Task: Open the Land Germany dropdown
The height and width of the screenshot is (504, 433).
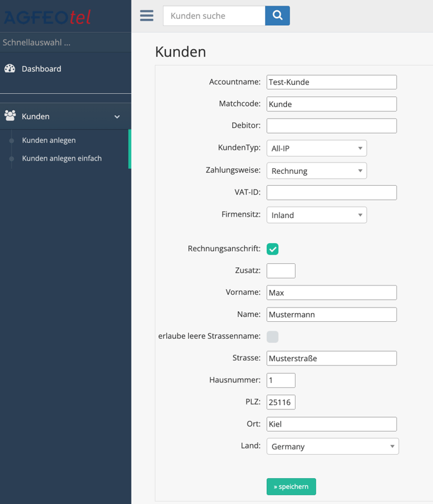Action: (x=332, y=446)
